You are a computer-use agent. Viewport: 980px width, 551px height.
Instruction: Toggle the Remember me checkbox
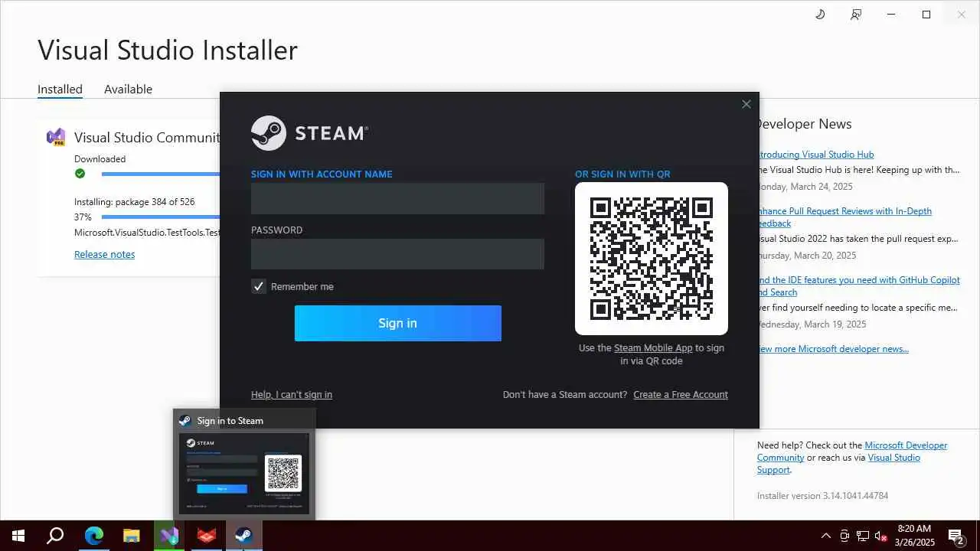pyautogui.click(x=259, y=286)
